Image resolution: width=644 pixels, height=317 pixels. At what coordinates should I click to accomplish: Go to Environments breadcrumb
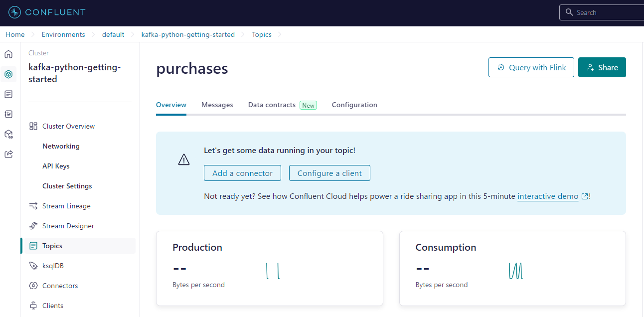(x=63, y=34)
